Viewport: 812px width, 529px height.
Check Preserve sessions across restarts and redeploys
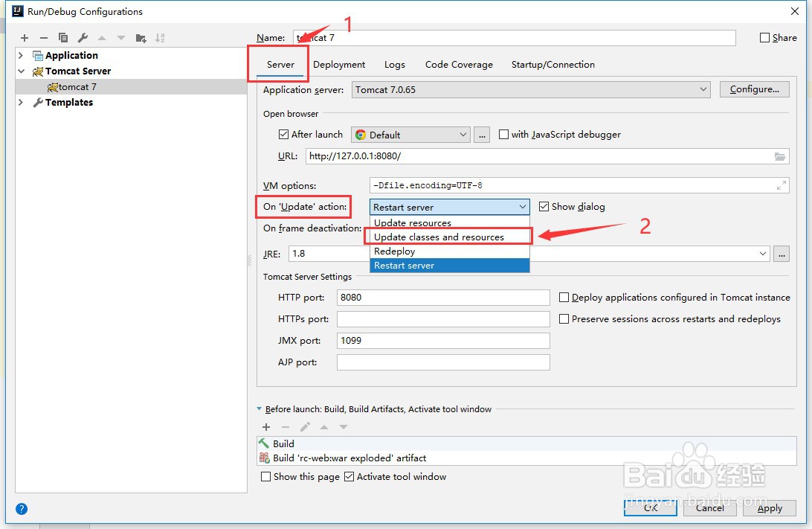coord(564,319)
